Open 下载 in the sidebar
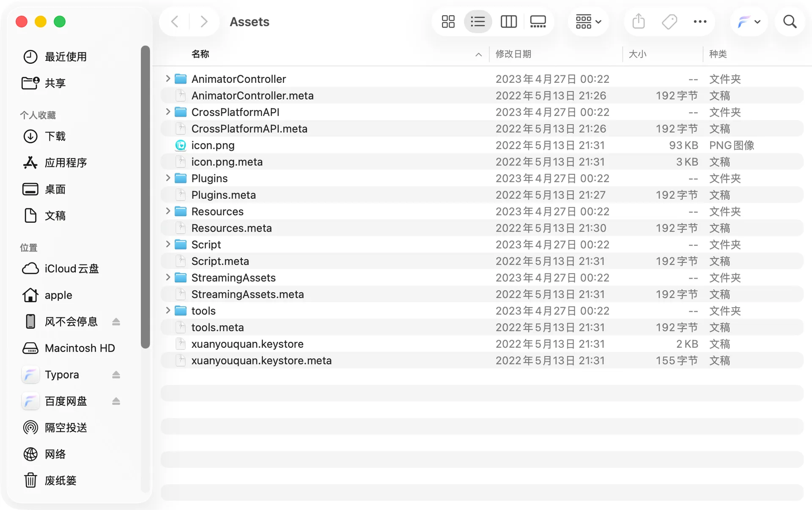 pos(44,136)
